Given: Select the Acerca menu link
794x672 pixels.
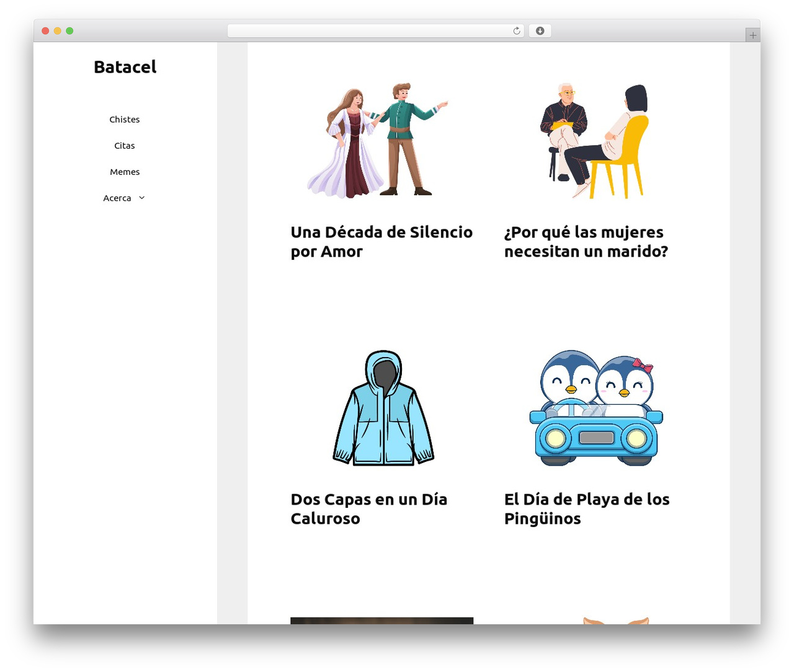Looking at the screenshot, I should (117, 198).
